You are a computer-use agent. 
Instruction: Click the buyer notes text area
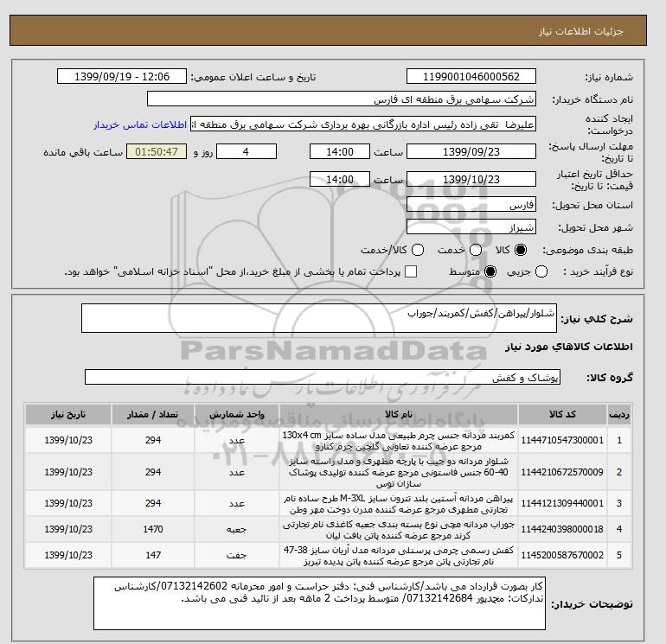pyautogui.click(x=319, y=603)
